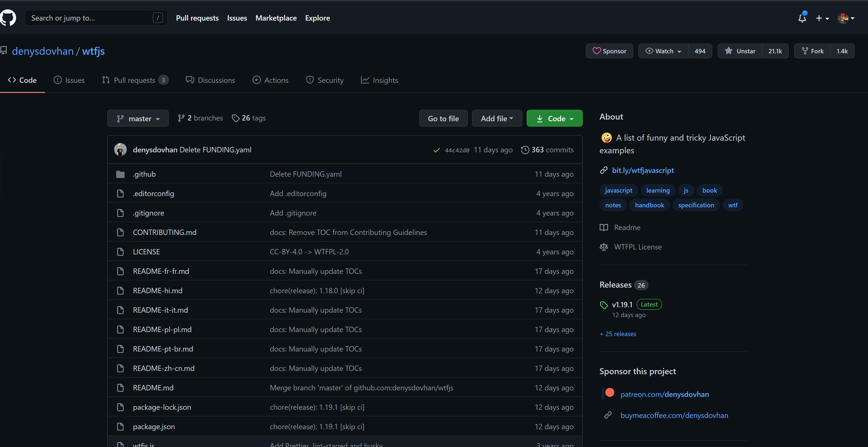Click the commit author avatar
This screenshot has width=868, height=447.
point(120,150)
